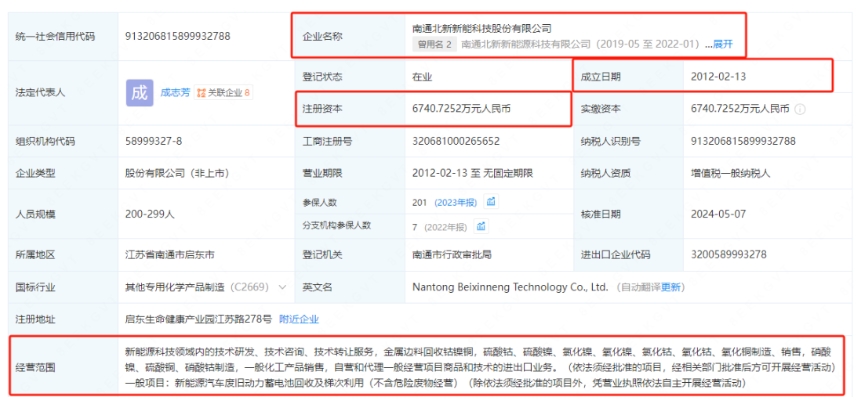Click the 注册资本 label cell

pos(350,109)
